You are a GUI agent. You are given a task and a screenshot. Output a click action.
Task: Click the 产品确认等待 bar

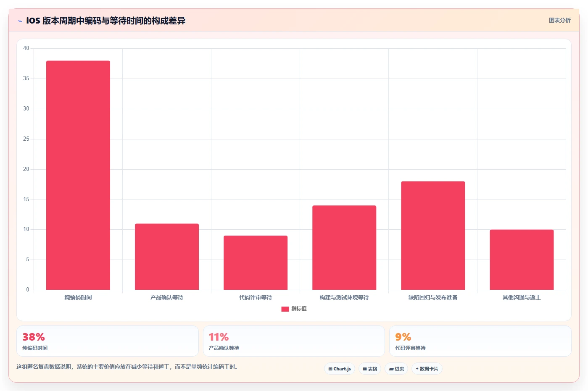click(167, 257)
